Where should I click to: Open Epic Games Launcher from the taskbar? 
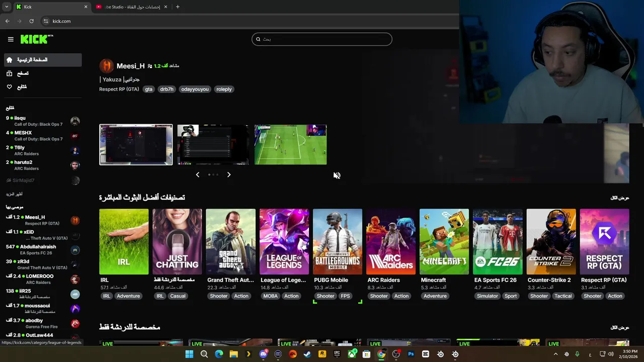click(337, 354)
